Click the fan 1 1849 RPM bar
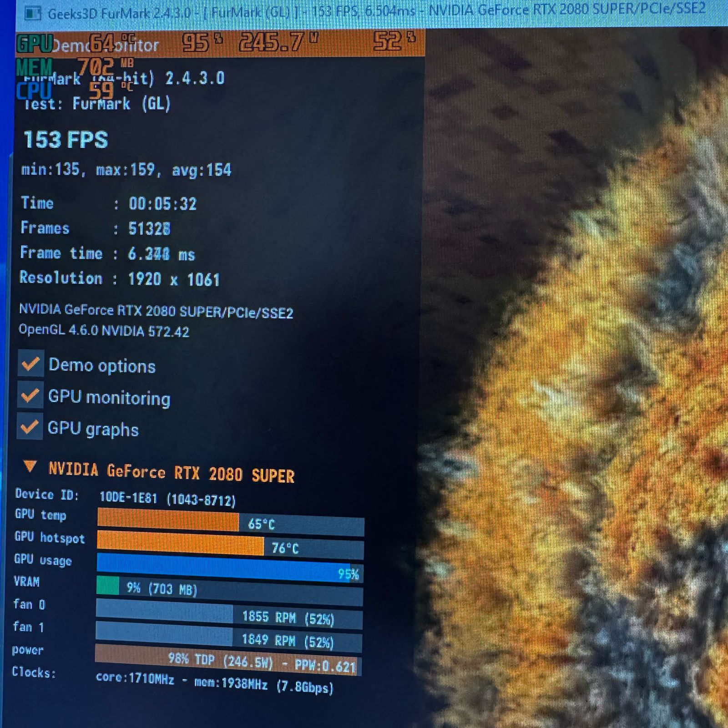The height and width of the screenshot is (728, 728). [x=229, y=637]
